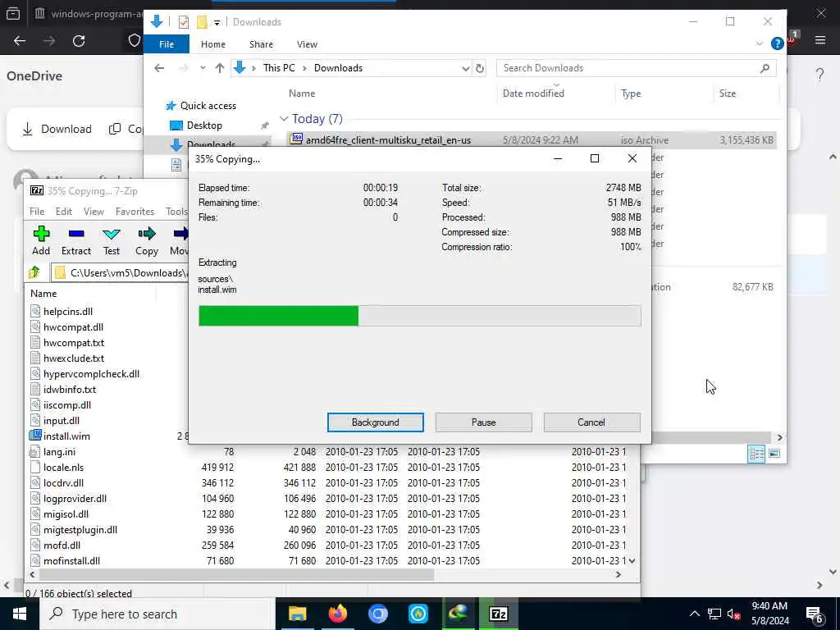
Task: Open the Explorer Home tab
Action: [x=213, y=44]
